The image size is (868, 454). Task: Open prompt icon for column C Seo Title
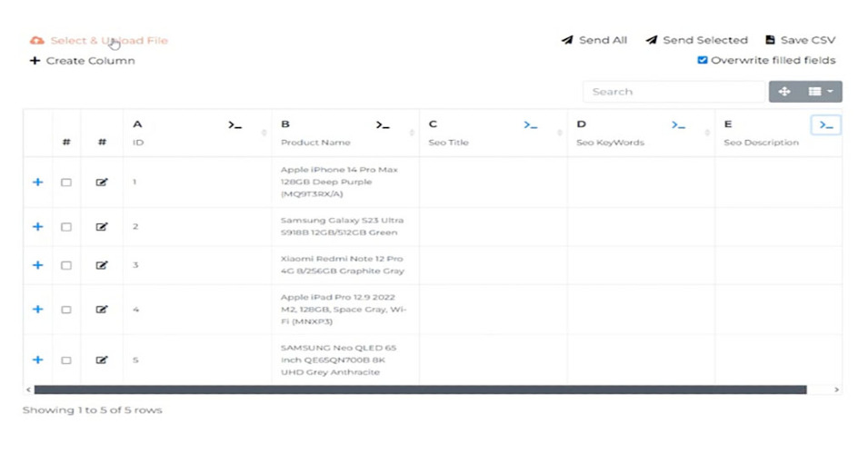[x=530, y=125]
